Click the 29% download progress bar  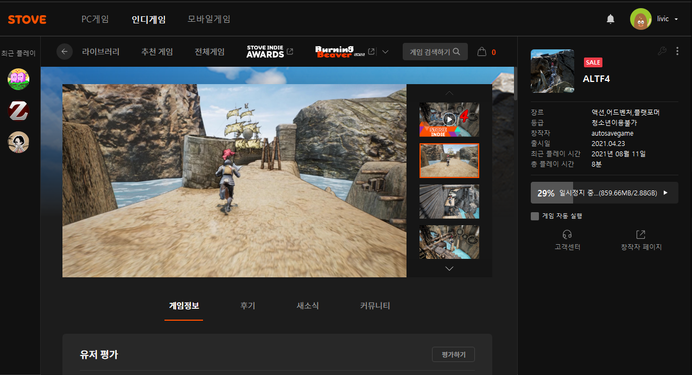(x=604, y=193)
